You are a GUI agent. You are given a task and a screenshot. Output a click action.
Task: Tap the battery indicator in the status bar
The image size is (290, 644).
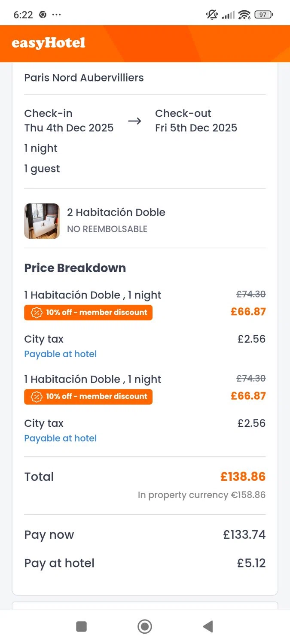(263, 15)
